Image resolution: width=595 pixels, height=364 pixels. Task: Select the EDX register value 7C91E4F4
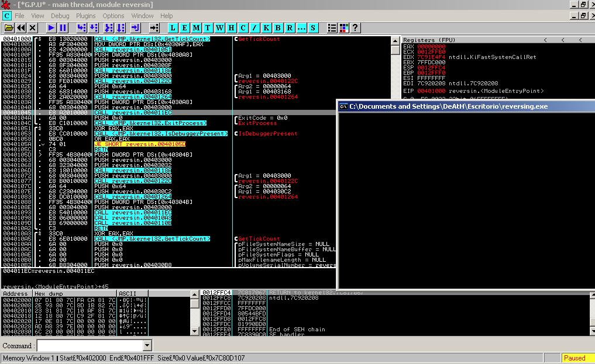click(431, 57)
